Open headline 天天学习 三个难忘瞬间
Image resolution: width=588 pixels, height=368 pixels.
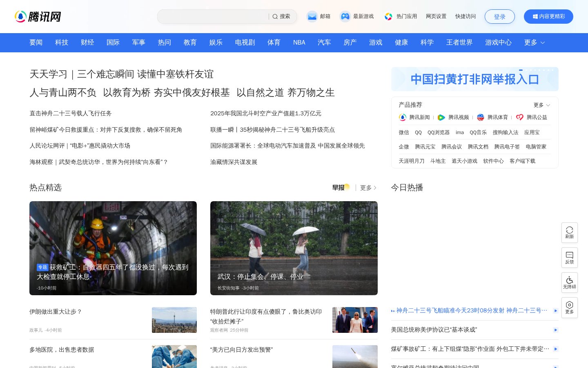pos(122,74)
